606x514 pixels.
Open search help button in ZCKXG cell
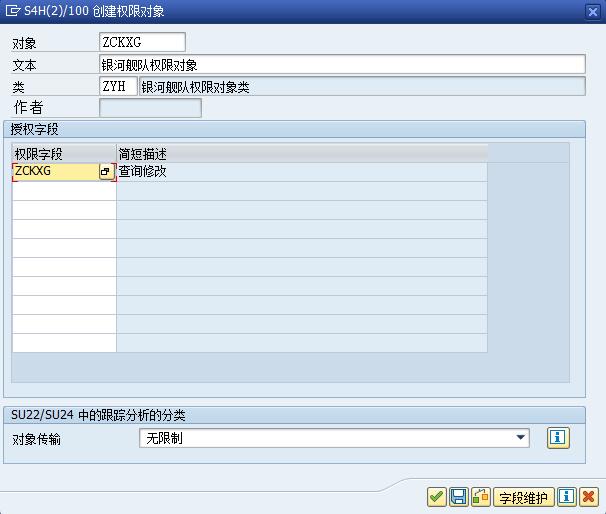click(x=105, y=172)
